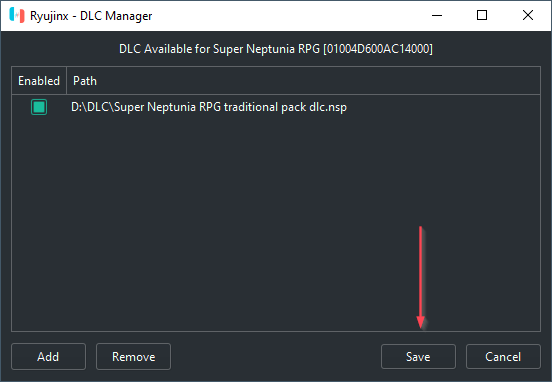Select the Super Neptunia RPG traditional pack dlc.nsp path
552x382 pixels.
click(x=209, y=107)
